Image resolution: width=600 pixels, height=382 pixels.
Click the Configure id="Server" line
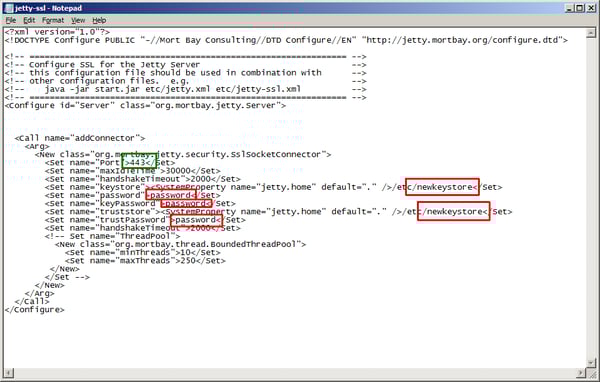tap(145, 105)
